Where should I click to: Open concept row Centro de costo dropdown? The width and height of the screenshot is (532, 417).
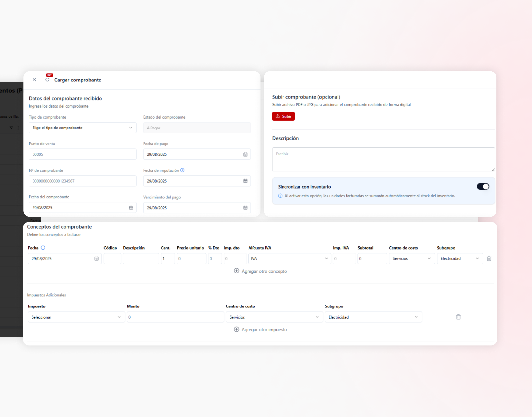[x=411, y=258]
